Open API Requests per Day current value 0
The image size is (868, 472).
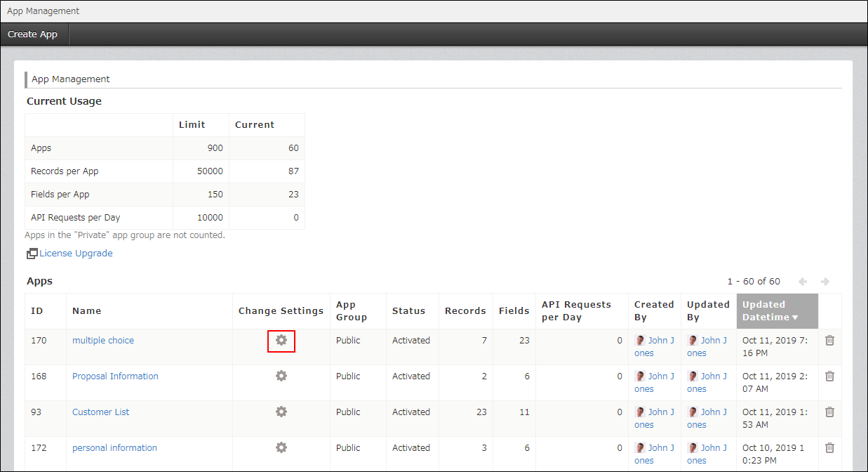tap(296, 217)
